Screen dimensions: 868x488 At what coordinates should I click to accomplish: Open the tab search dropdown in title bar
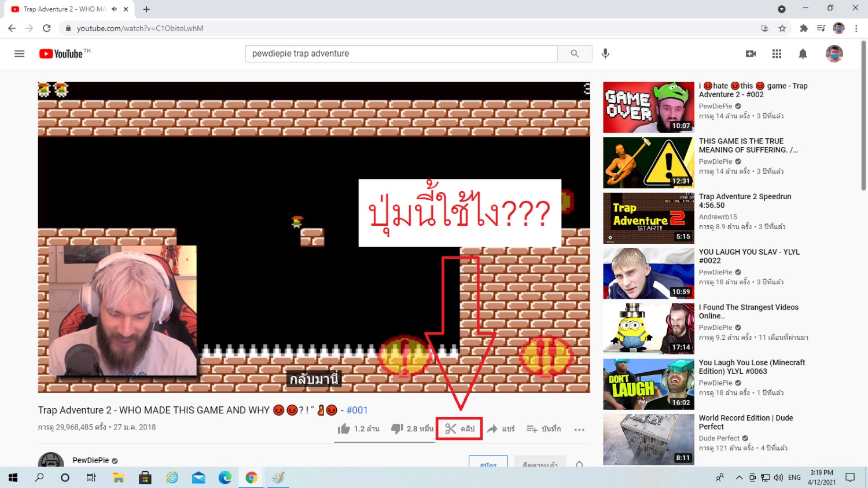click(x=781, y=9)
